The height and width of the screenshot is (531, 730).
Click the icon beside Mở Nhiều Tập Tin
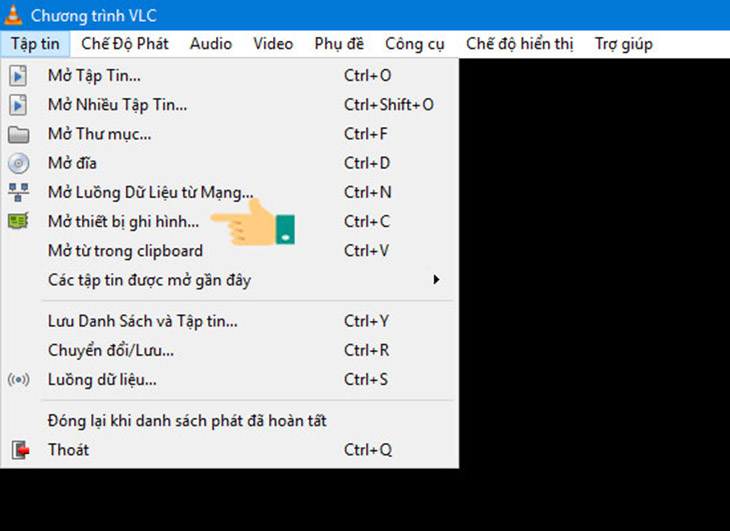pos(18,105)
